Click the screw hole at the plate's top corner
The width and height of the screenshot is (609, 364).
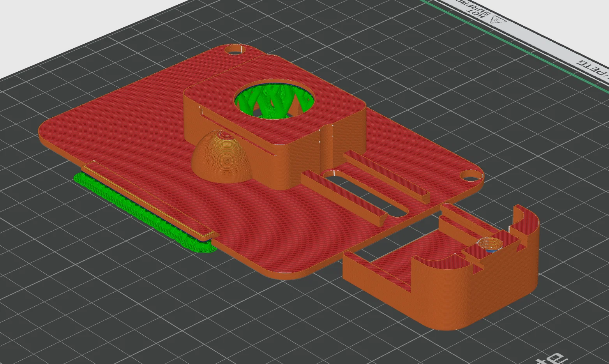point(235,50)
